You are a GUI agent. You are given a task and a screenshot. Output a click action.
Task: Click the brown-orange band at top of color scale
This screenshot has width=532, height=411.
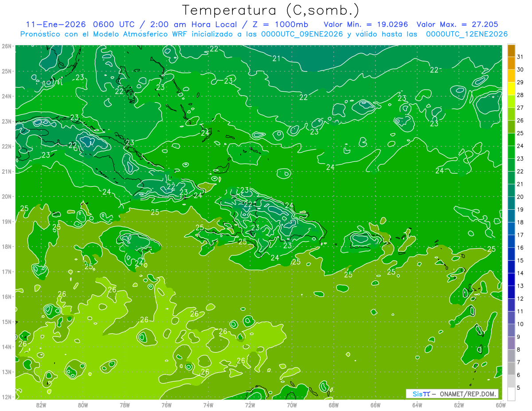511,50
